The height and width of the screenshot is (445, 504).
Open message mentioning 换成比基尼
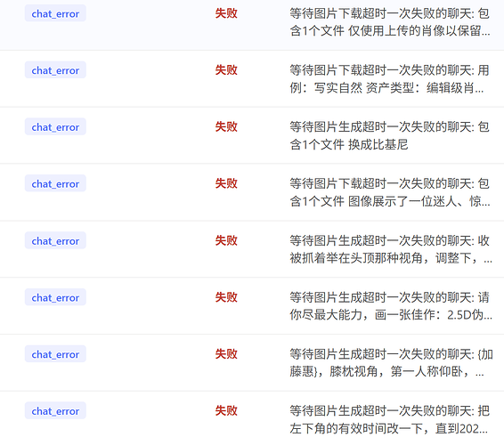click(389, 136)
